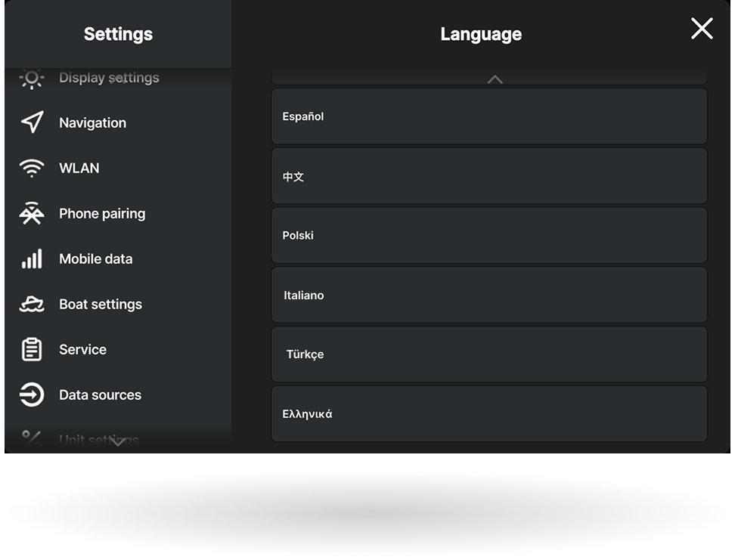Select Español language
This screenshot has width=735, height=560.
489,116
